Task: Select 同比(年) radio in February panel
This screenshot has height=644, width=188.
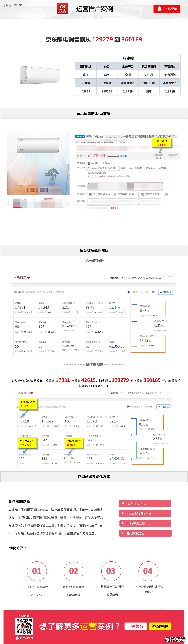Action: [x=144, y=292]
